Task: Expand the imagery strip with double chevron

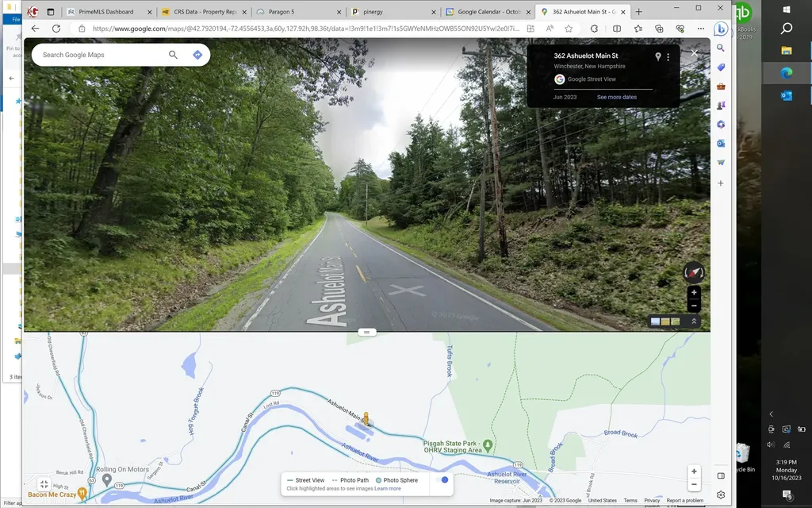Action: 694,321
